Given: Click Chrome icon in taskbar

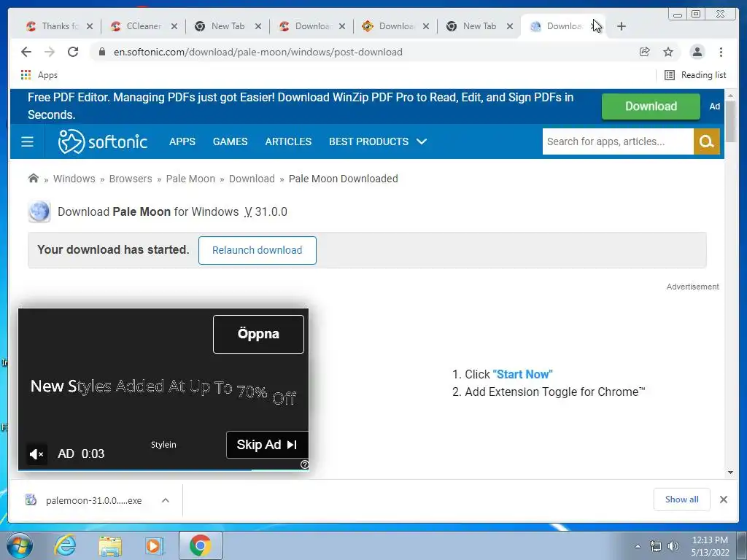Looking at the screenshot, I should point(200,545).
